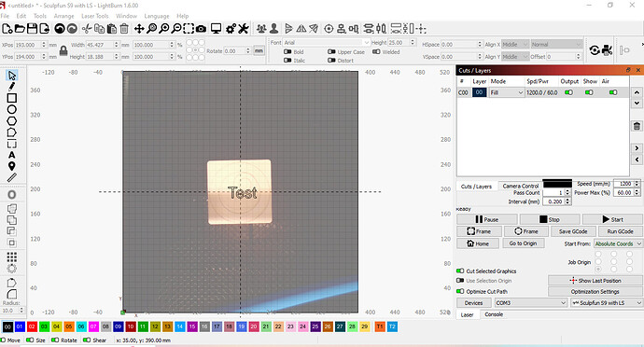Choose the Measure ruler tool
Image resolution: width=644 pixels, height=347 pixels.
[12, 177]
